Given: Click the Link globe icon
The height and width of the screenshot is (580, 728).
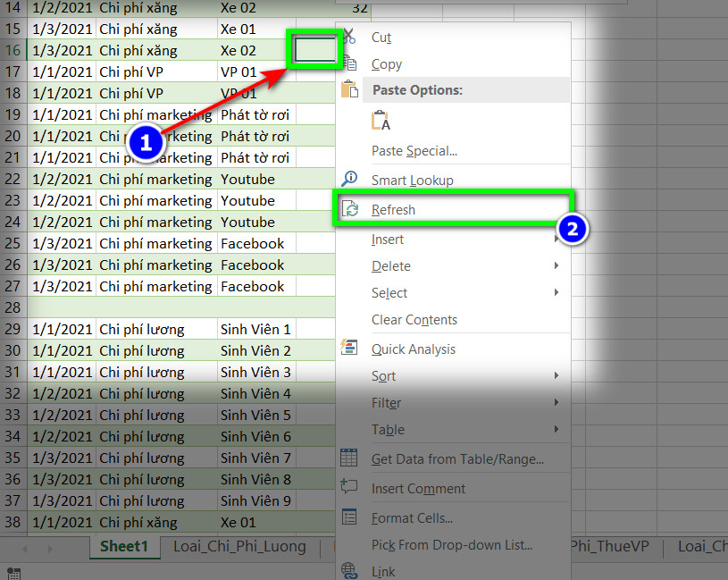Looking at the screenshot, I should click(x=348, y=571).
